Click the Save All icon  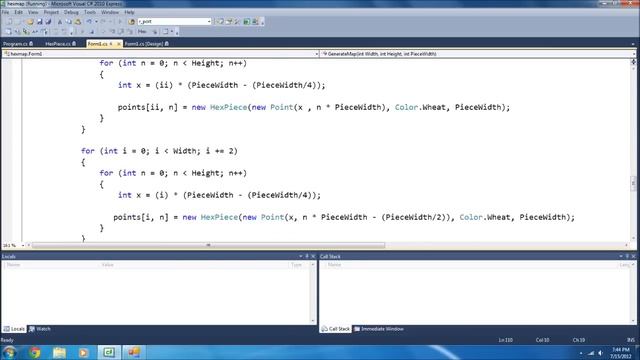click(x=48, y=22)
